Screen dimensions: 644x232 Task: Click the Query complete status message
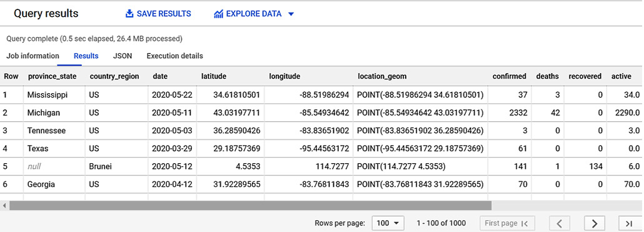coord(94,39)
